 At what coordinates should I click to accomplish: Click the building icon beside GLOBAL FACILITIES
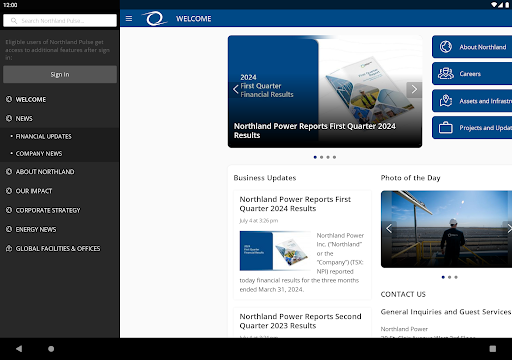[9, 248]
